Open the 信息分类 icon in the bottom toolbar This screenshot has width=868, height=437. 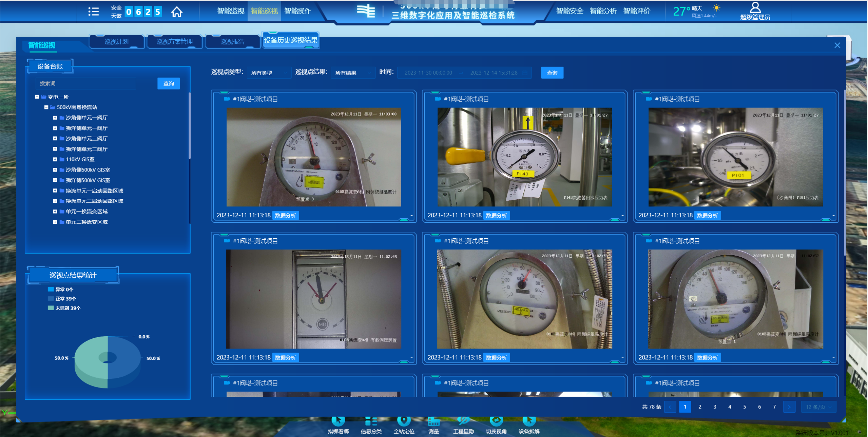[371, 421]
